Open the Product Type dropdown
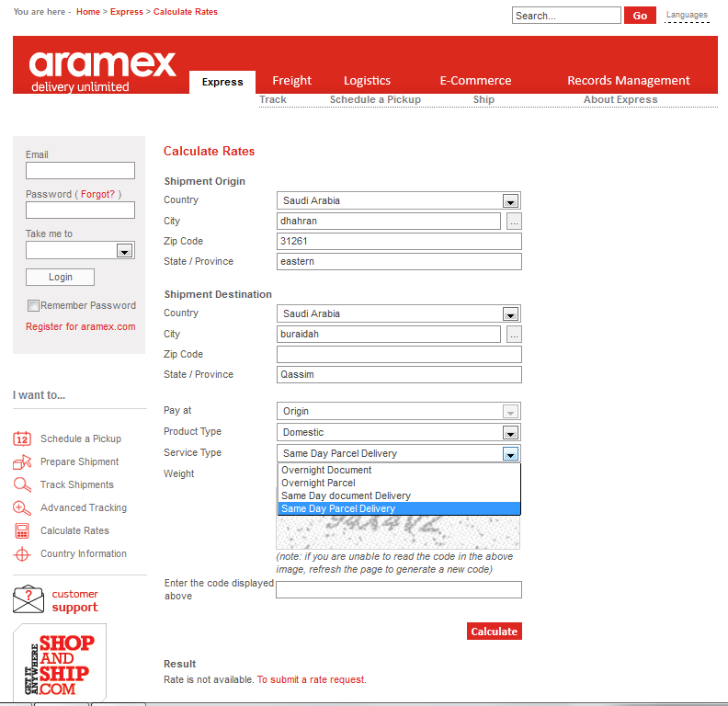Screen dimensions: 728x706 [510, 433]
